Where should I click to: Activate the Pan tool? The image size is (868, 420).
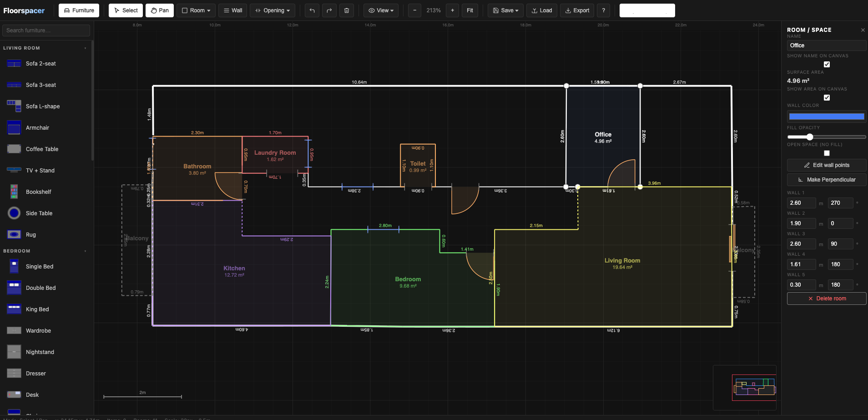tap(160, 10)
